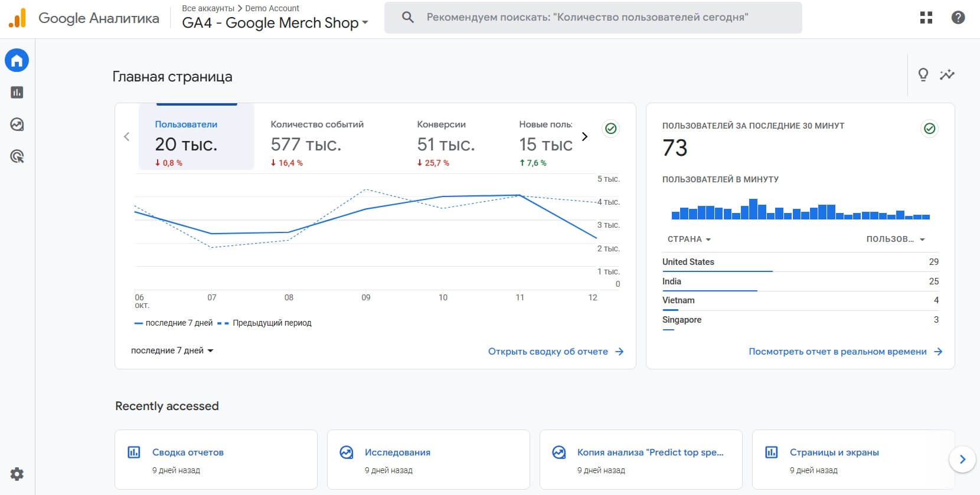Select the Количество событий metric tab
Viewport: 980px width, 495px height.
point(317,143)
